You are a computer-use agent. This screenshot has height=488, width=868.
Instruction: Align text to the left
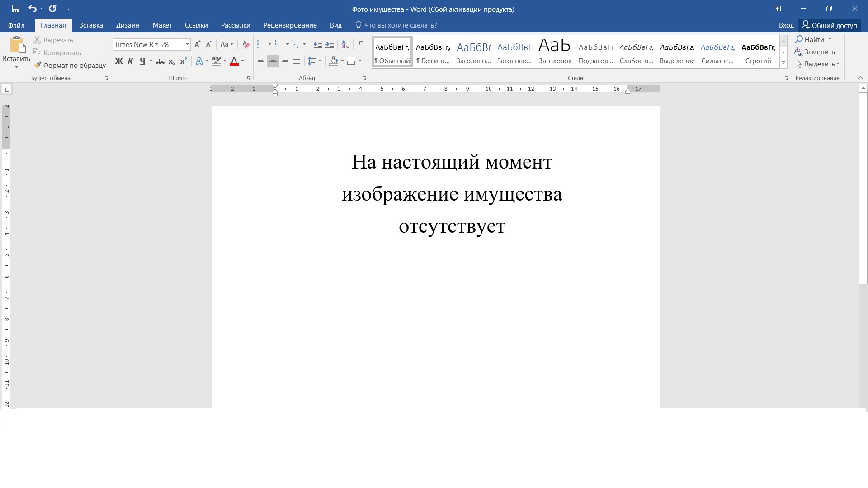[x=261, y=61]
